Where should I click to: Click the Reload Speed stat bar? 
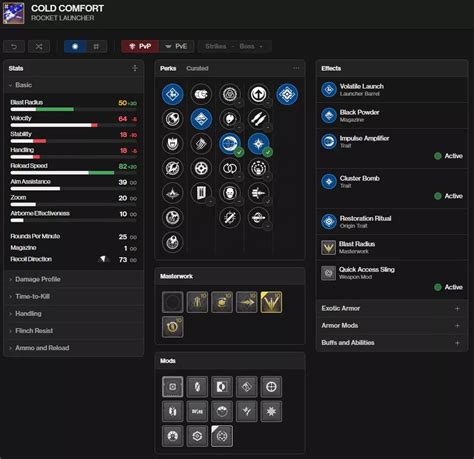73,173
